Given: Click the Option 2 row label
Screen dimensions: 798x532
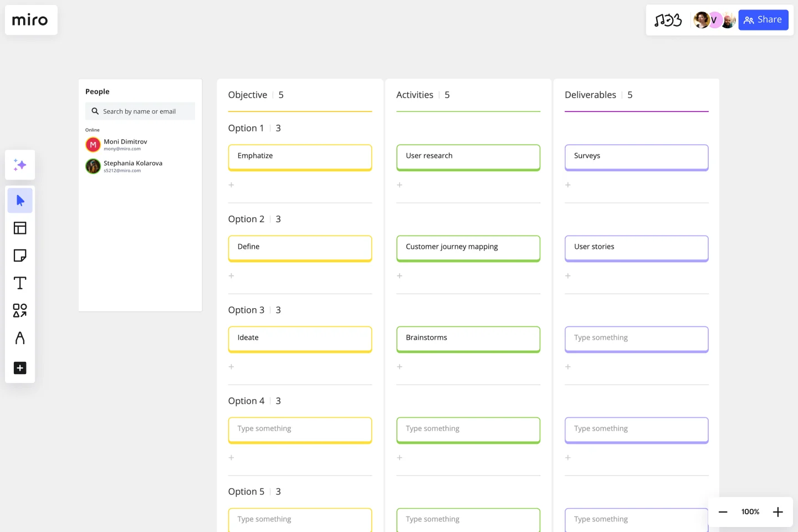Looking at the screenshot, I should point(246,219).
